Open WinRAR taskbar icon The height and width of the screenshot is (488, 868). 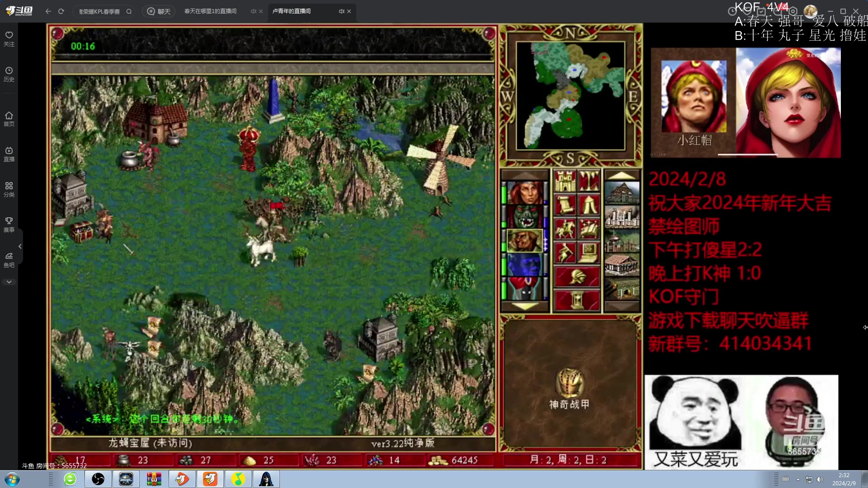154,479
